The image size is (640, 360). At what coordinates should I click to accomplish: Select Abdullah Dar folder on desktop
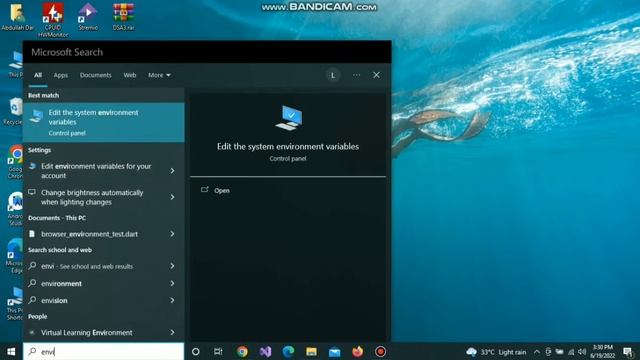point(17,17)
